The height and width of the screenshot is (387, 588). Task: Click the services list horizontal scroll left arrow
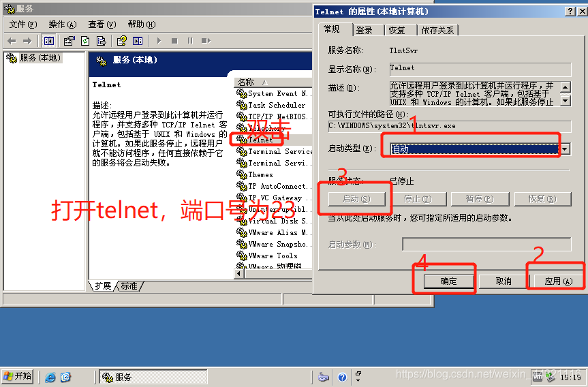pyautogui.click(x=239, y=274)
